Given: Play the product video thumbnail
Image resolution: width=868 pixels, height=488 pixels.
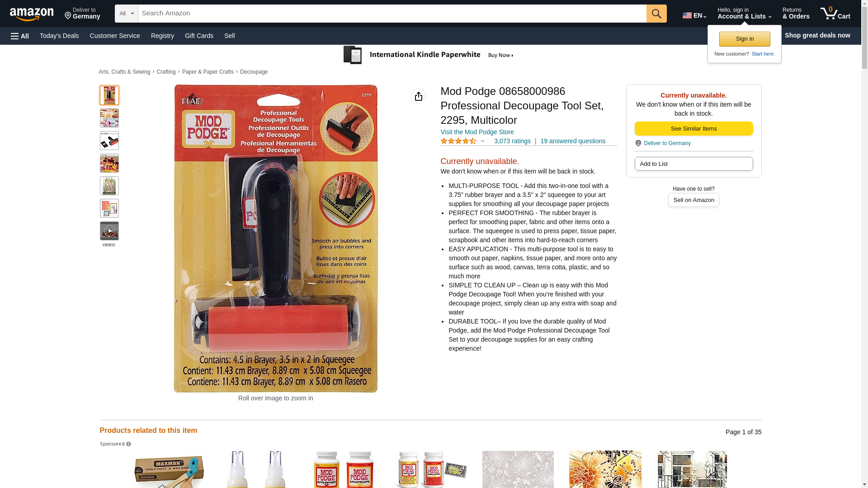Looking at the screenshot, I should point(109,231).
